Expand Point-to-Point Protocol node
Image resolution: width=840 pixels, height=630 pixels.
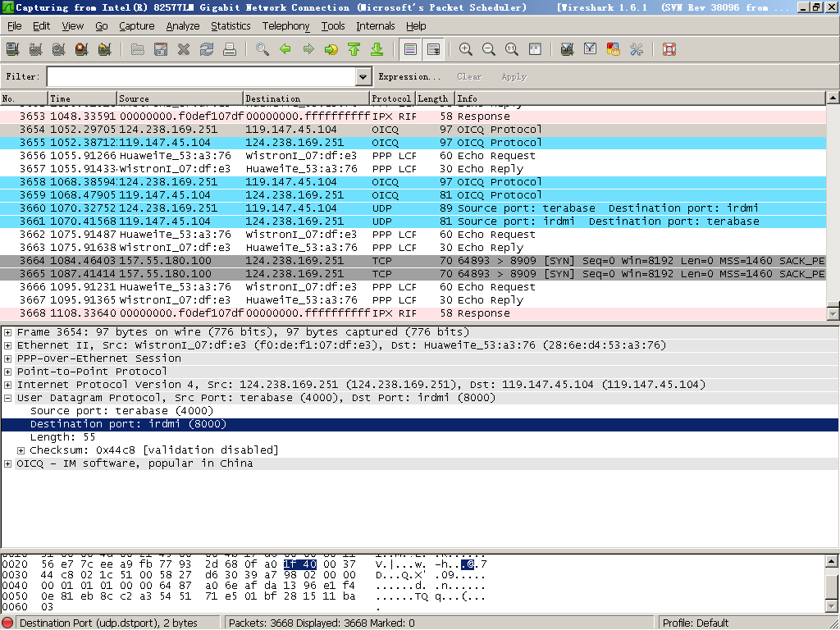[8, 372]
